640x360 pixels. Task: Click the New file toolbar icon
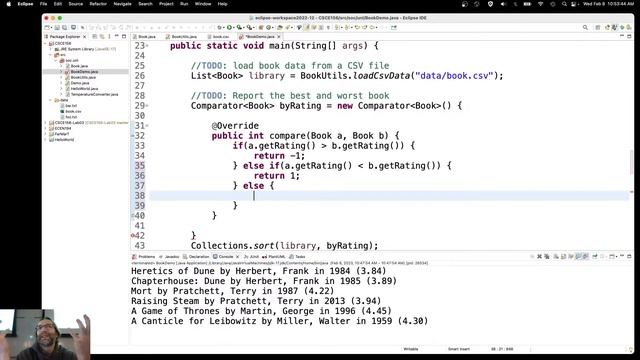pos(47,27)
